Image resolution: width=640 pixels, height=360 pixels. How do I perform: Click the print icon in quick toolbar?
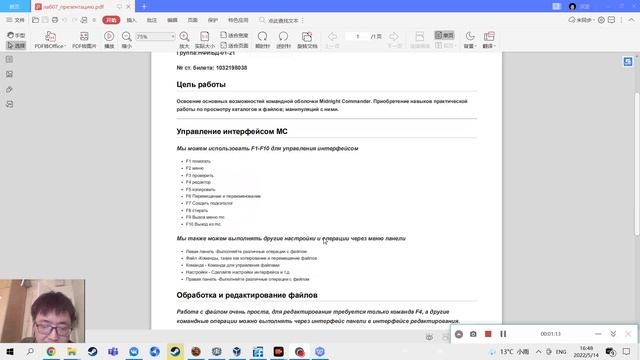pos(55,20)
